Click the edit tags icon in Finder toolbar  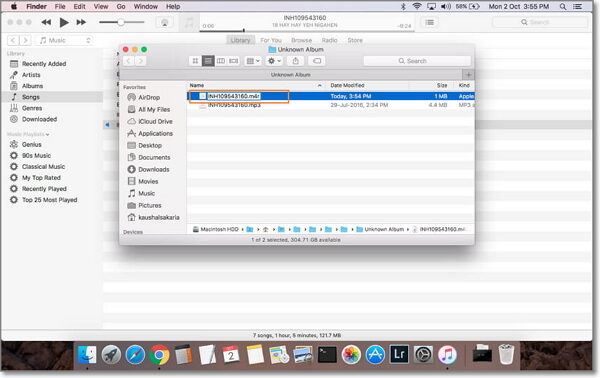pyautogui.click(x=317, y=61)
